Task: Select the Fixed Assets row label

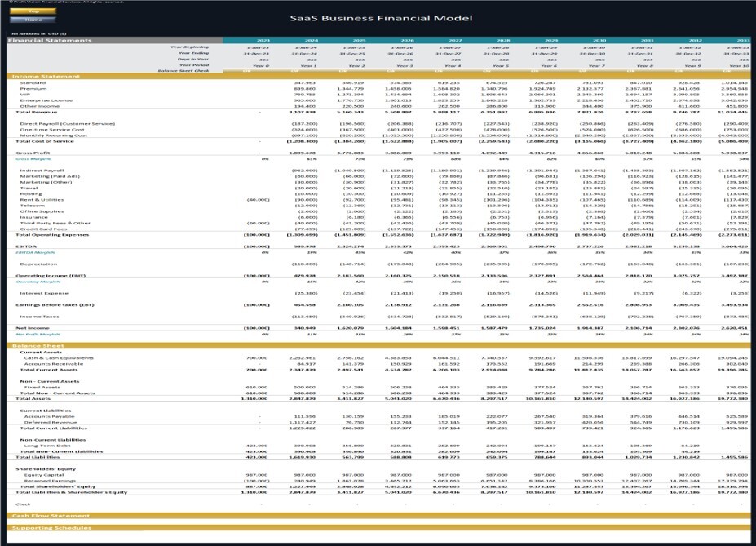Action: tap(42, 388)
